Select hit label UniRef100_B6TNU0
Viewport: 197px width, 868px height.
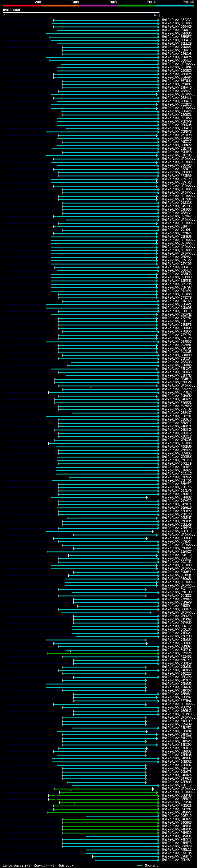click(x=177, y=81)
